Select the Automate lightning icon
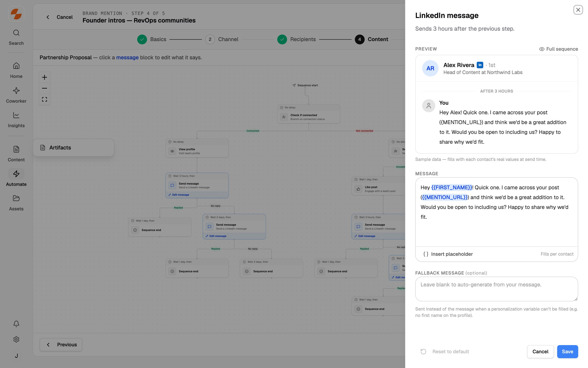Viewport: 588px width, 368px height. [x=16, y=174]
